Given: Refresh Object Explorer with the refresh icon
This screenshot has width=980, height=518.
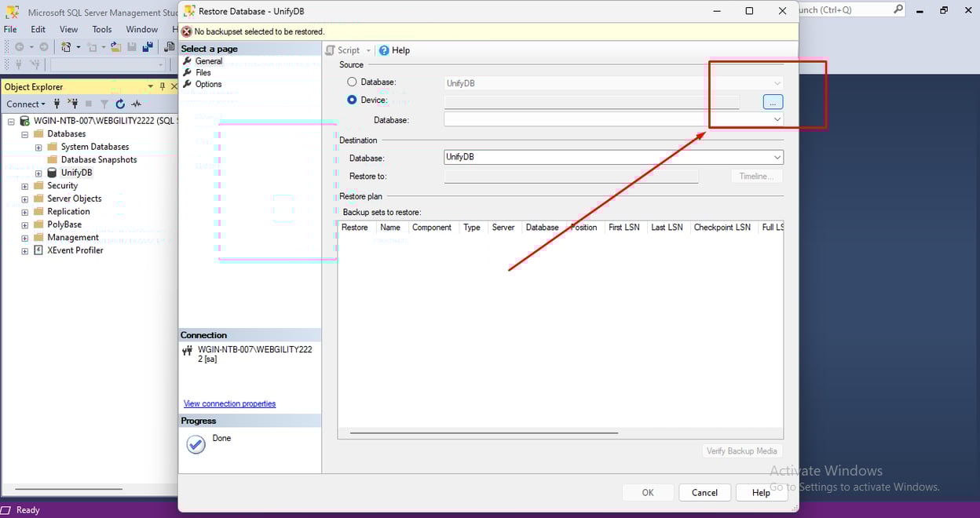Looking at the screenshot, I should click(x=119, y=104).
